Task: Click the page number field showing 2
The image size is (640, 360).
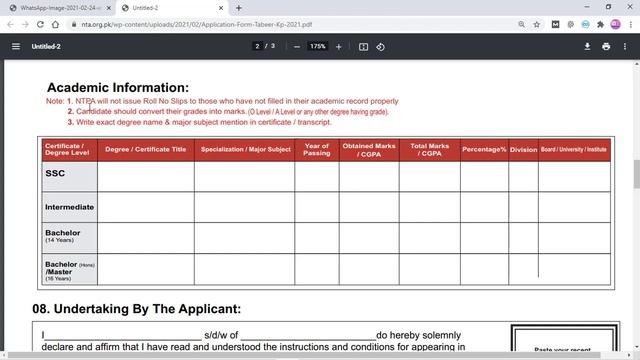Action: coord(257,46)
